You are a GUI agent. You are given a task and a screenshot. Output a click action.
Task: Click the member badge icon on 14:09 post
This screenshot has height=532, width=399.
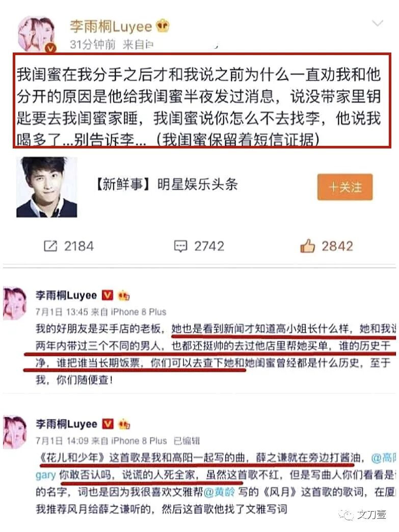[124, 424]
